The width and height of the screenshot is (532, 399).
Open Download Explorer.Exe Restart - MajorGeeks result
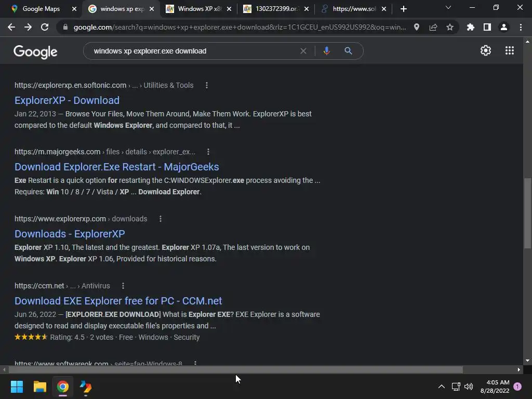tap(117, 167)
